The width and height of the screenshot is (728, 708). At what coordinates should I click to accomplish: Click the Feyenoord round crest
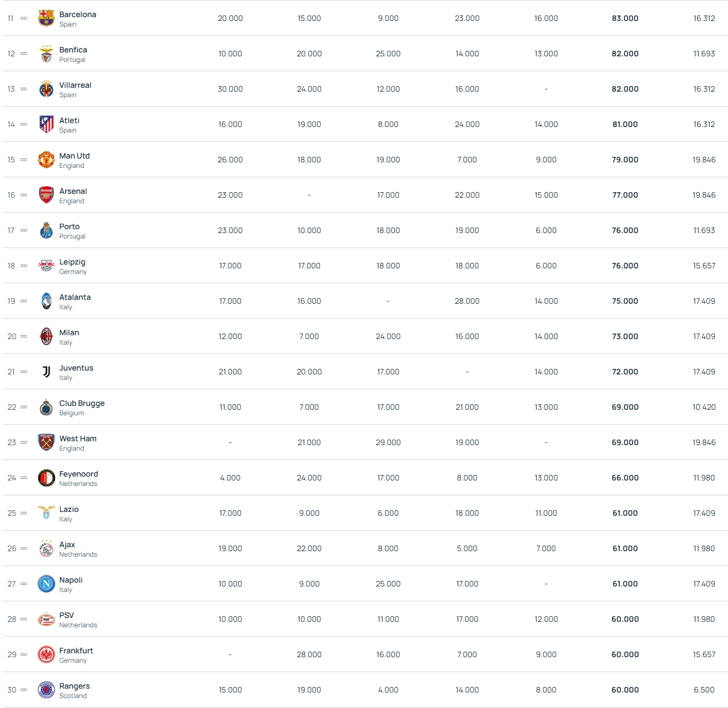(46, 478)
